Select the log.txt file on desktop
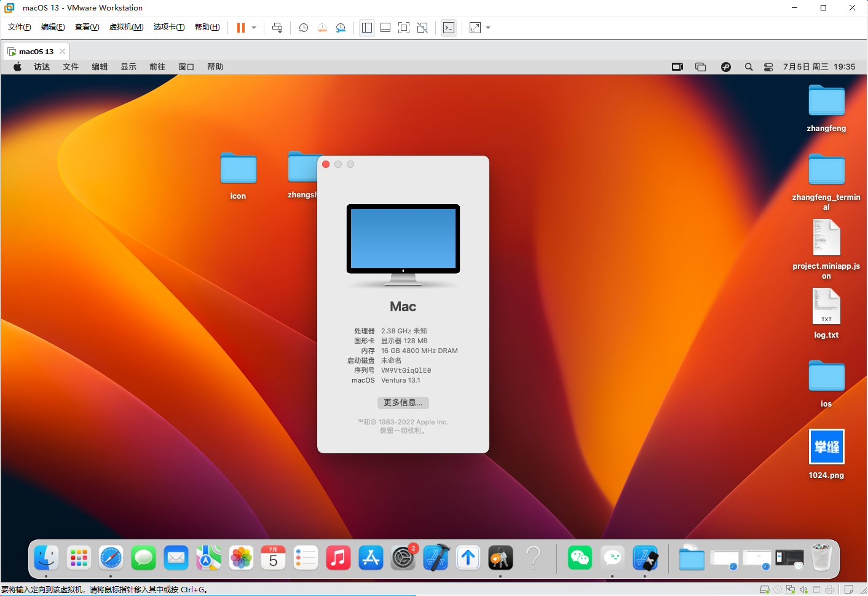Screen dimensions: 868x596 pos(827,306)
